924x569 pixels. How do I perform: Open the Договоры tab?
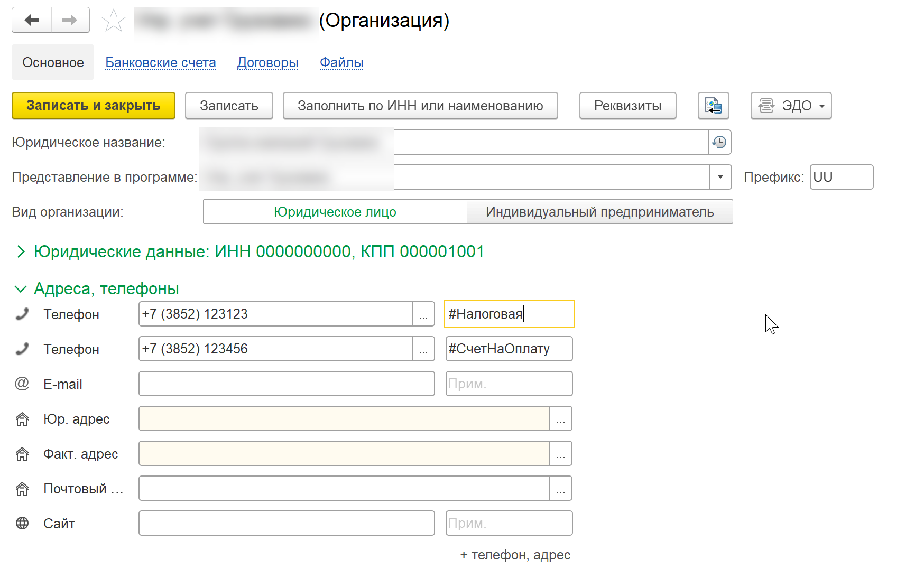click(x=267, y=62)
